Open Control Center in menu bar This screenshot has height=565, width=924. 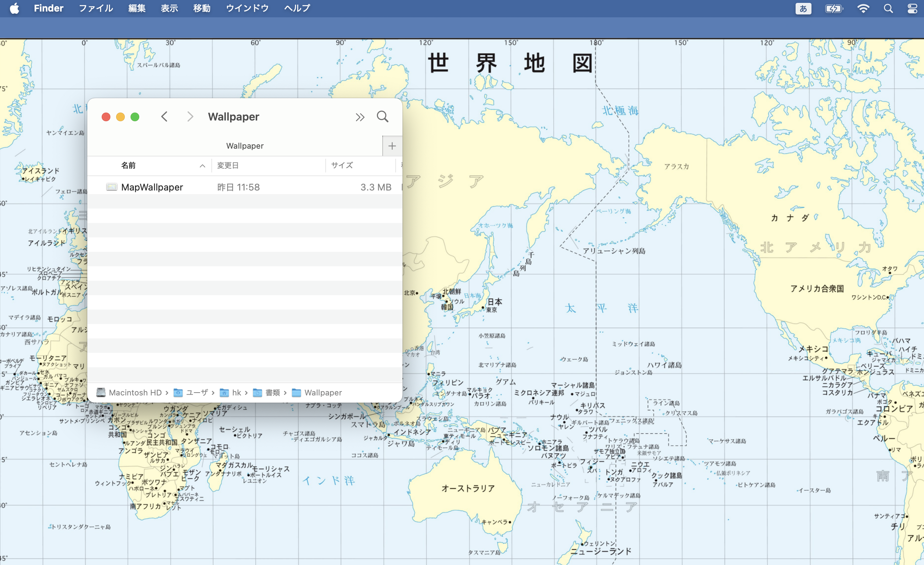[912, 8]
